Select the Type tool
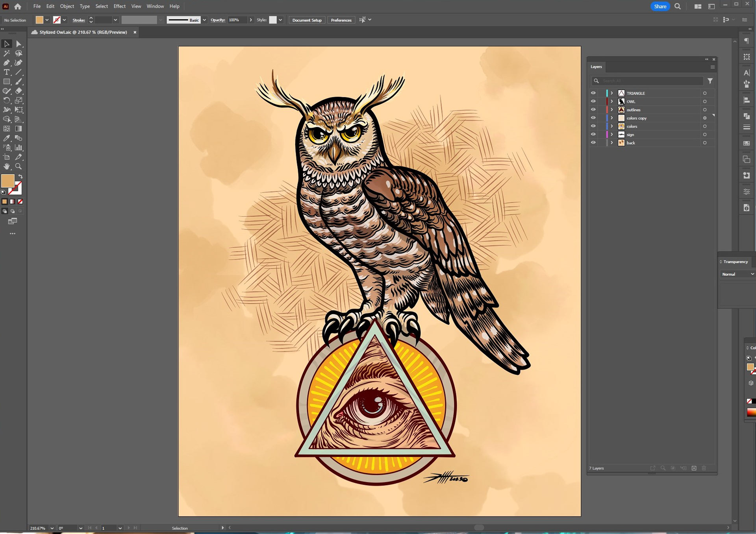The height and width of the screenshot is (534, 756). (7, 72)
